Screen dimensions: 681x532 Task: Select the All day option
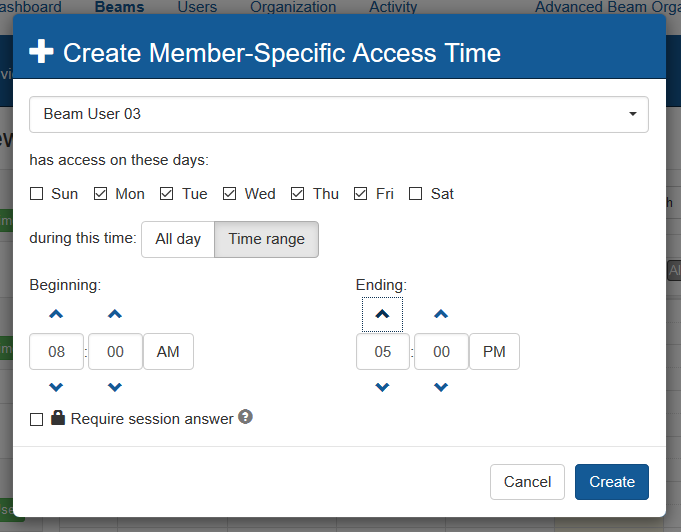click(178, 239)
